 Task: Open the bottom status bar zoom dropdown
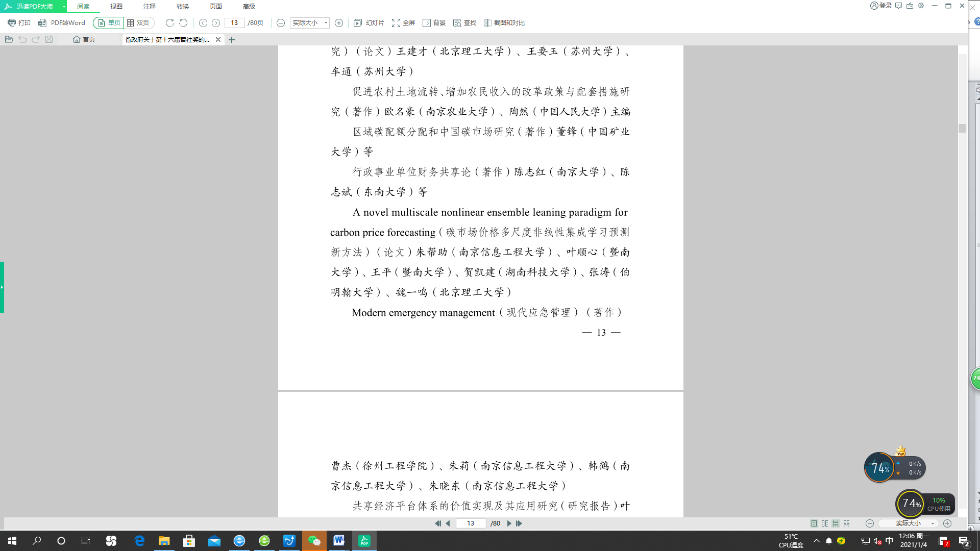click(933, 523)
